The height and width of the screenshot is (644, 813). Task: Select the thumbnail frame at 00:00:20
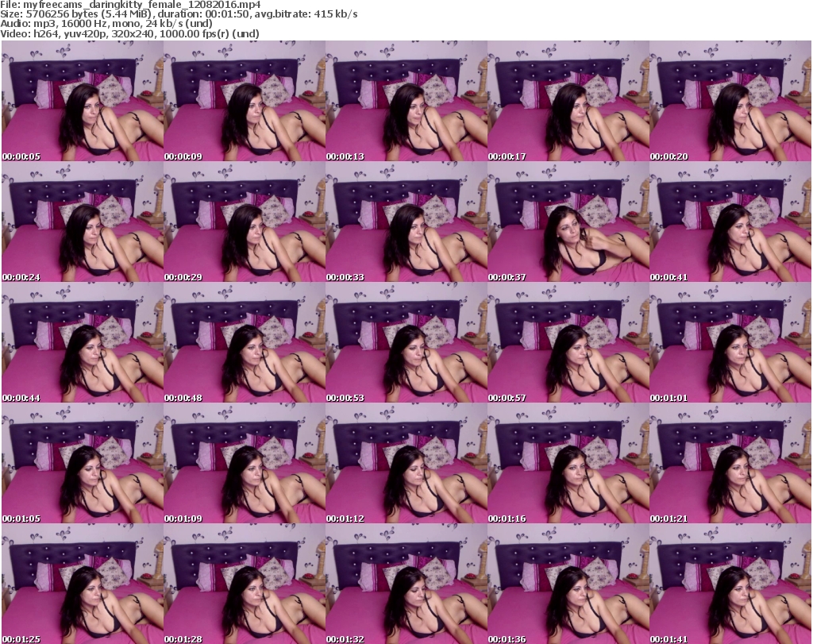click(730, 101)
